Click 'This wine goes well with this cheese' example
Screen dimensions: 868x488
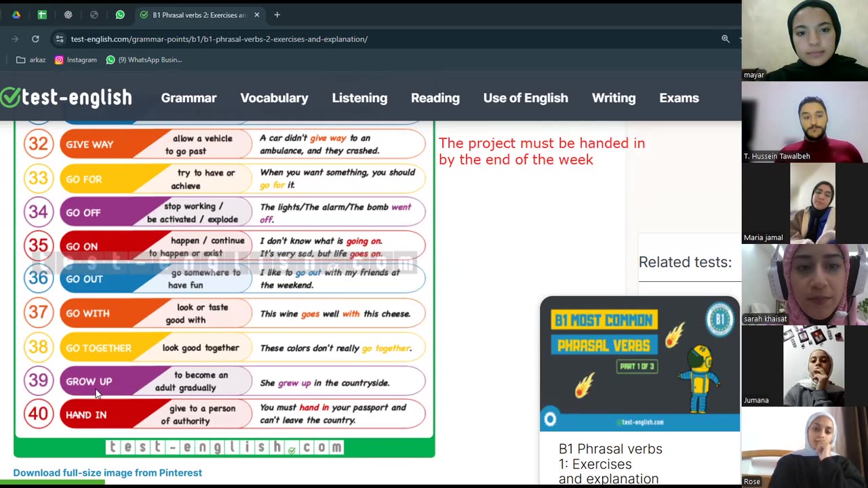(x=335, y=314)
